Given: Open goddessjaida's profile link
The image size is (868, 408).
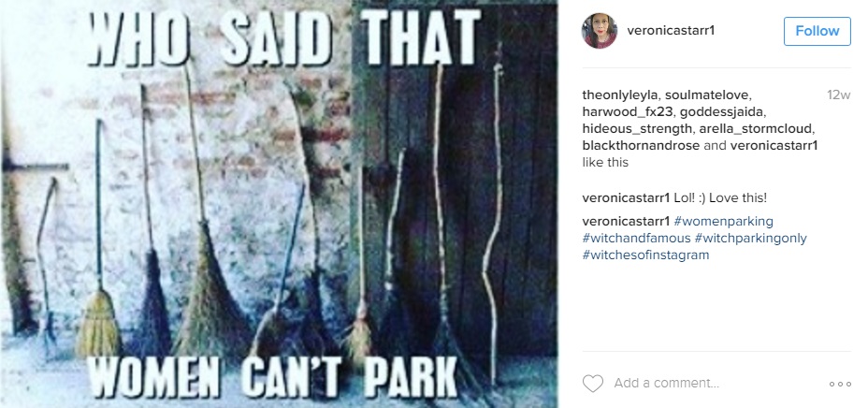Looking at the screenshot, I should pyautogui.click(x=722, y=112).
